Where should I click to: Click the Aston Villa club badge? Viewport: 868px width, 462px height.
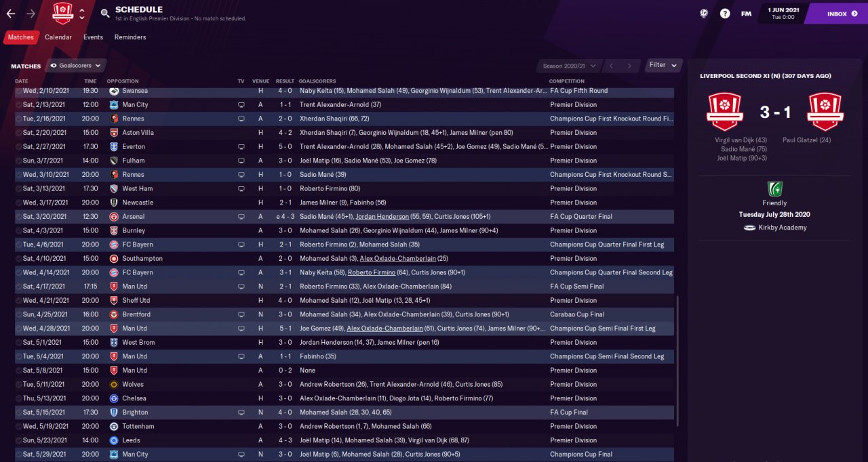114,133
